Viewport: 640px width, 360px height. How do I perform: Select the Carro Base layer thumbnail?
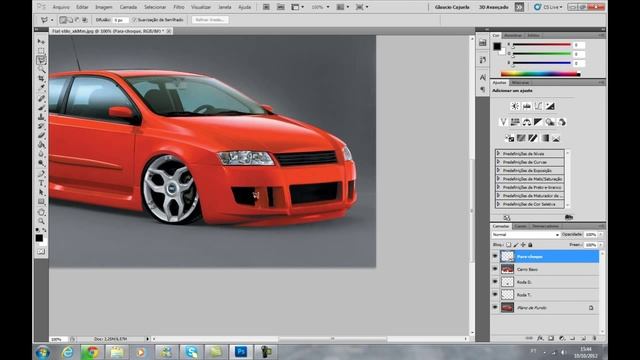click(507, 269)
